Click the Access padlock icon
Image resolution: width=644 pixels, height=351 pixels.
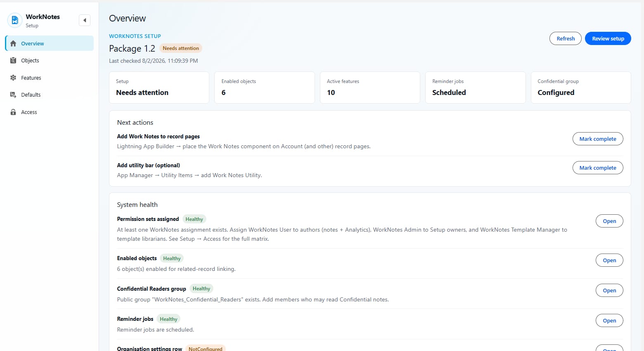coord(13,112)
